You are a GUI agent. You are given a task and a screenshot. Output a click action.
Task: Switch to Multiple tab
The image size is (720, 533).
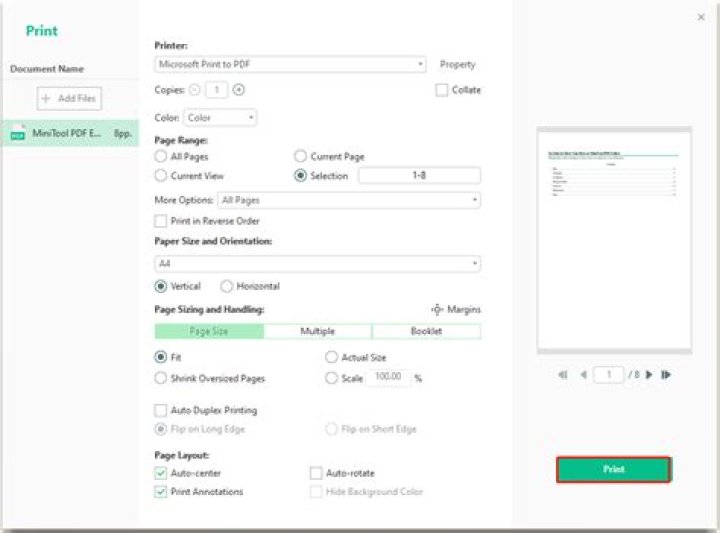tap(318, 331)
